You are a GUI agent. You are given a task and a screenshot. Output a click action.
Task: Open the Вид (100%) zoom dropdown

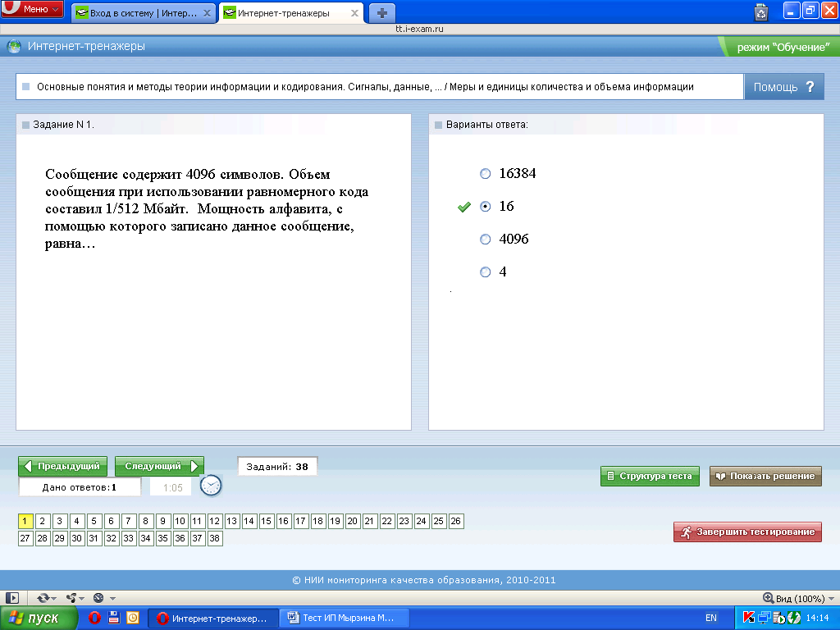799,598
